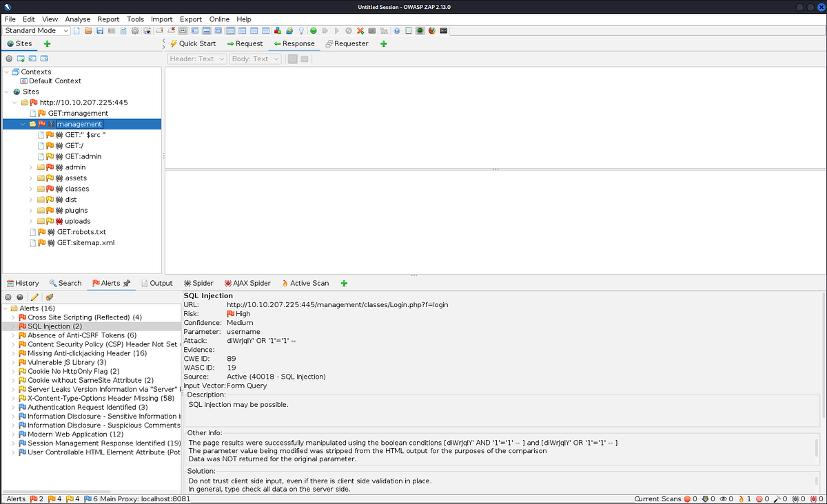Click the Manage Add-ons colored blocks icon

coord(278,31)
